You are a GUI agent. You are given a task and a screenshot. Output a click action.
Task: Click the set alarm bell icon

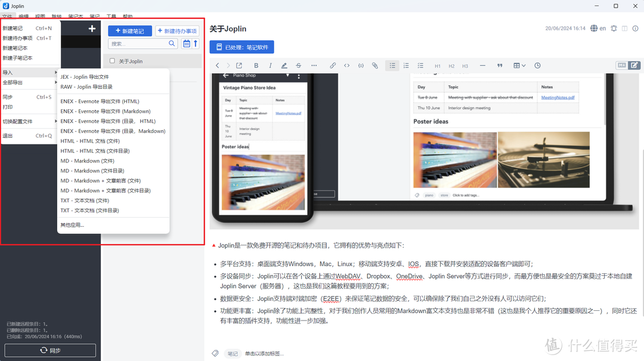(614, 29)
